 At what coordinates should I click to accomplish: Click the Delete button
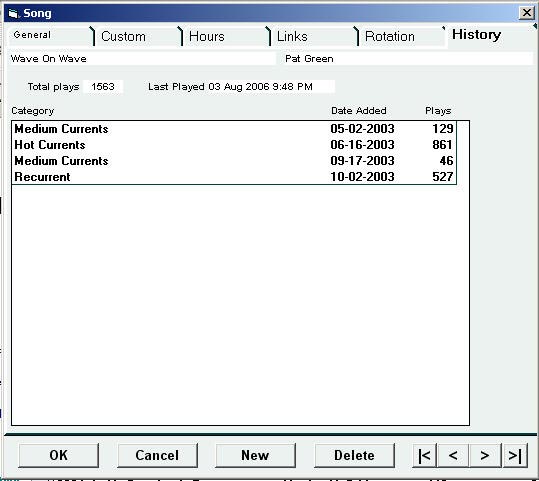(x=354, y=455)
